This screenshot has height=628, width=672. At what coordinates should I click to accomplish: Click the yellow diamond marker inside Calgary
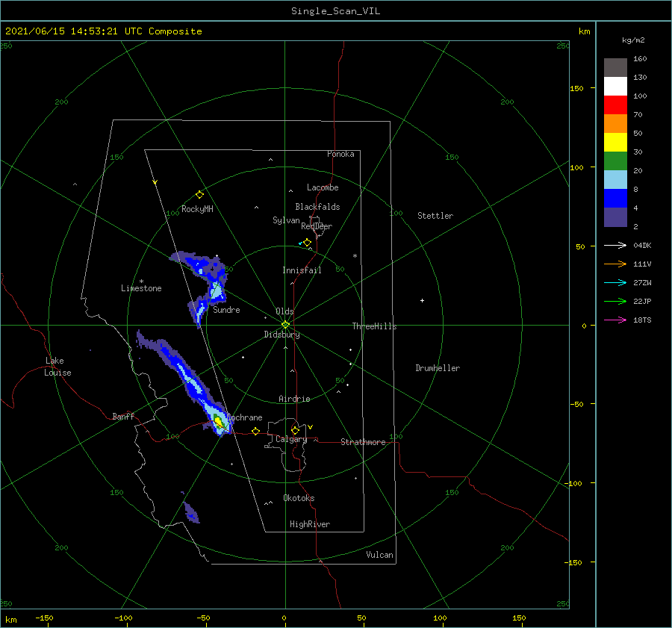click(295, 430)
